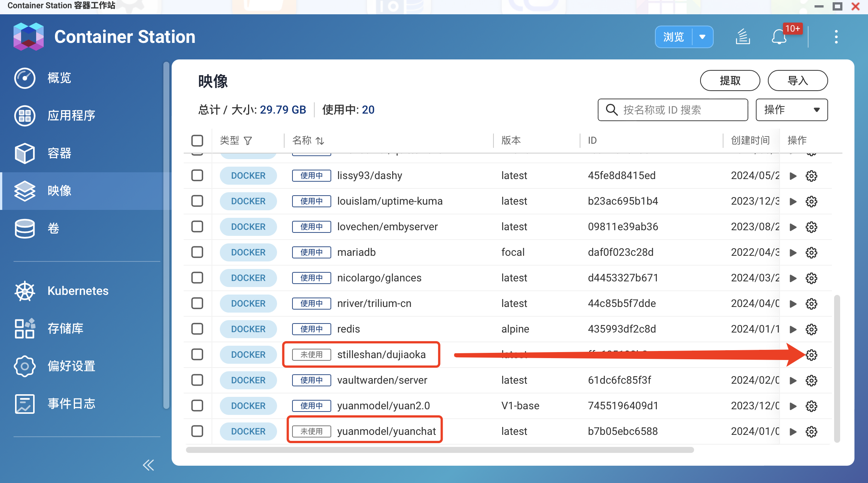The height and width of the screenshot is (483, 868).
Task: Check the stilleshan/dujiaoka row checkbox
Action: coord(197,354)
